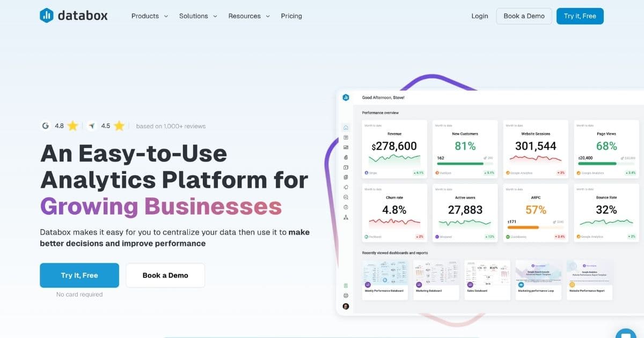Click the large Try it, Free hero button
Image resolution: width=644 pixels, height=338 pixels.
[79, 275]
